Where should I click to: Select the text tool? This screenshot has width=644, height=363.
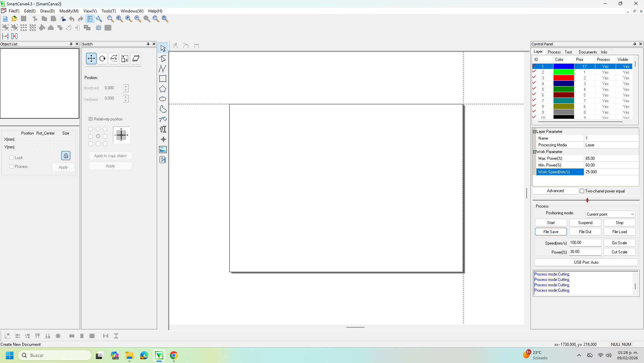coord(163,129)
